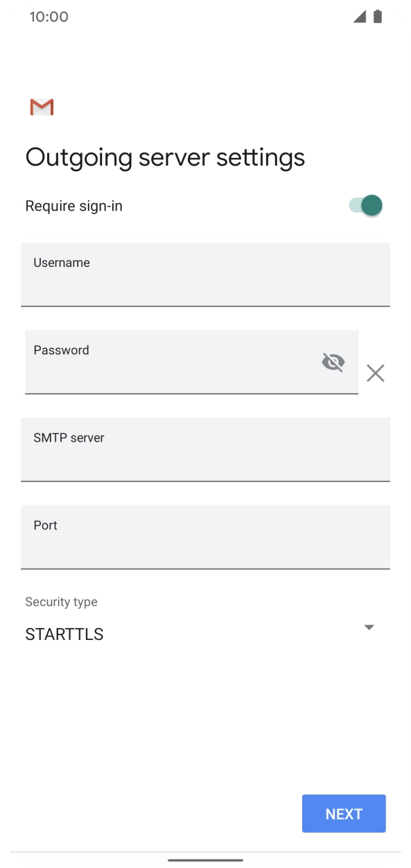Disable the Require sign-in switch
Viewport: 411px width, 868px height.
click(x=365, y=205)
